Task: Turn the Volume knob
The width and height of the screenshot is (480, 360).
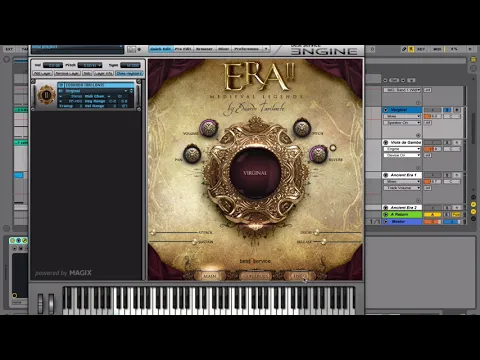Action: 209,128
